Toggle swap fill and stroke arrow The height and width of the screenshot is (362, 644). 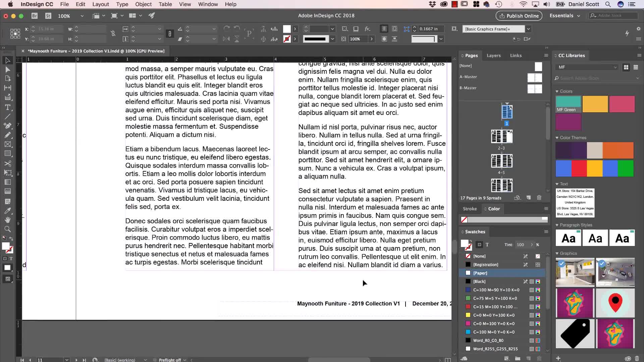11,239
